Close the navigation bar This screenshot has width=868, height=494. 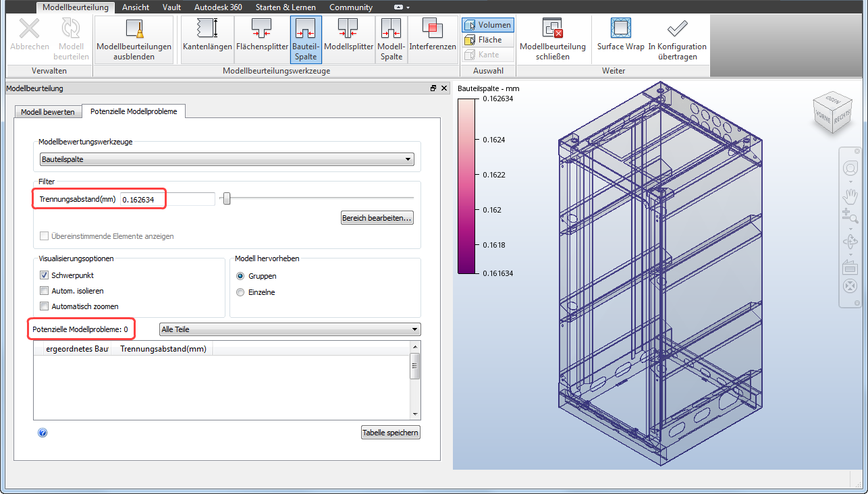(856, 151)
